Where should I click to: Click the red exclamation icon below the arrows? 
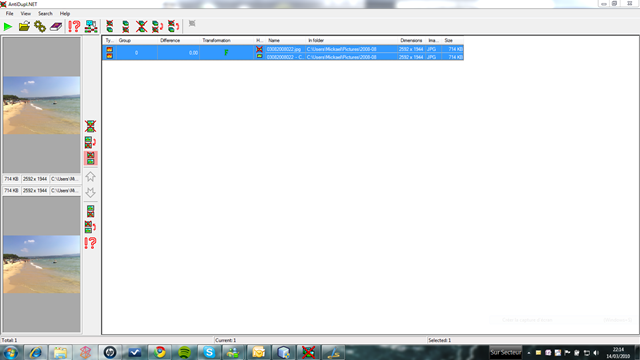90,243
